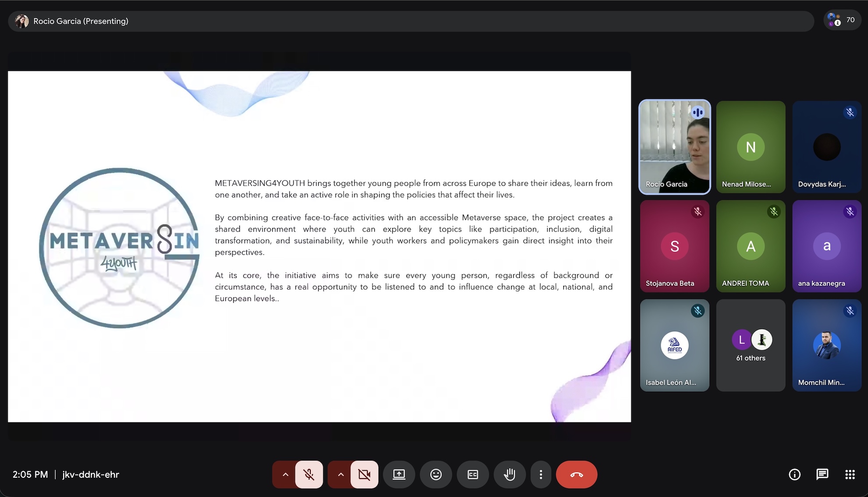Viewport: 868px width, 497px height.
Task: Open meeting details info icon
Action: coord(794,474)
